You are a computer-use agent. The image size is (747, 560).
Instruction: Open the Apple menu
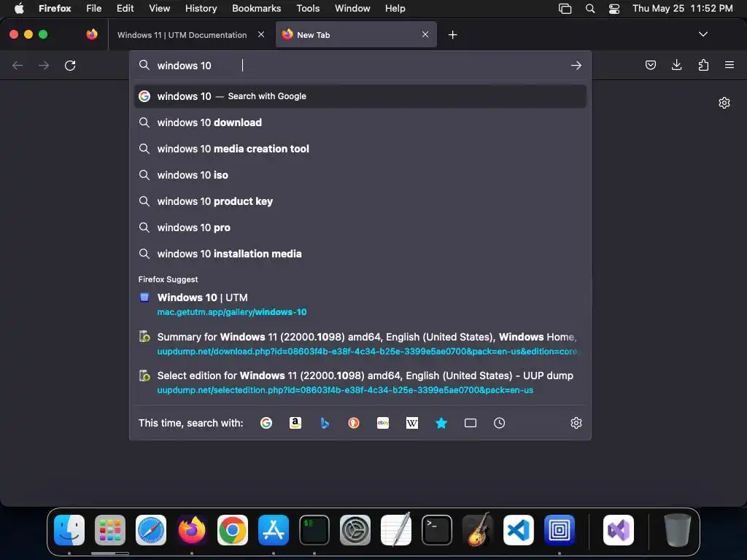tap(19, 8)
